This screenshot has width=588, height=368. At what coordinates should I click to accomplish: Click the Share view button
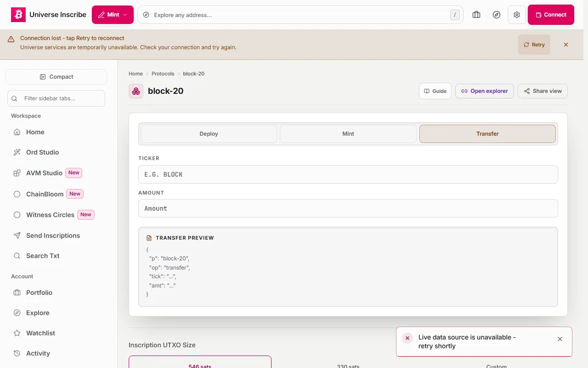[543, 91]
